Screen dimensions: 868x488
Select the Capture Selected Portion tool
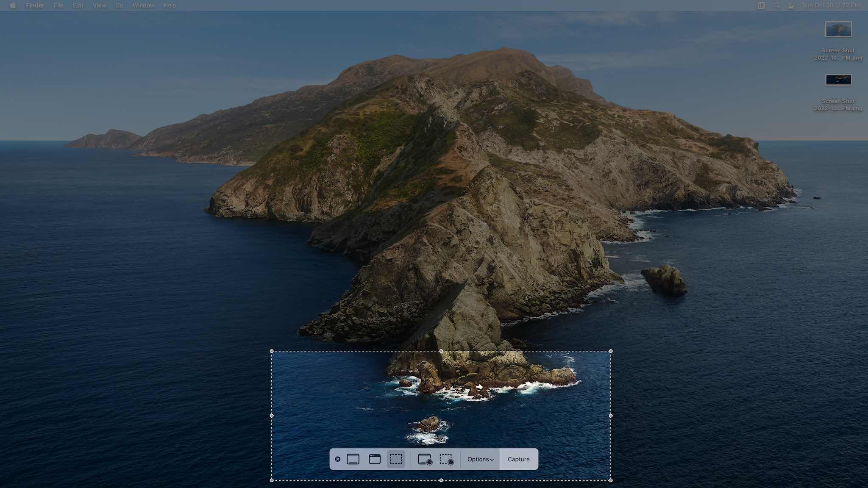coord(396,459)
